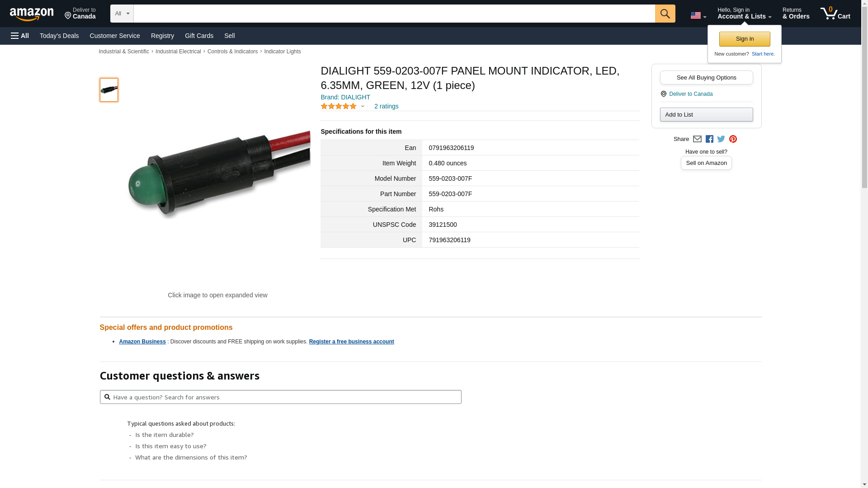Select the product image thumbnail
868x488 pixels.
point(109,90)
